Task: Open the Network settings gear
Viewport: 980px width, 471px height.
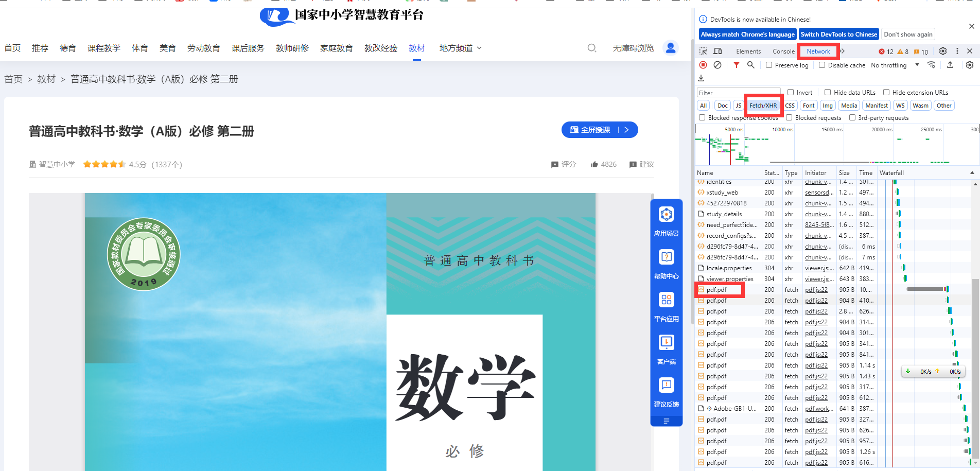Action: (x=970, y=65)
